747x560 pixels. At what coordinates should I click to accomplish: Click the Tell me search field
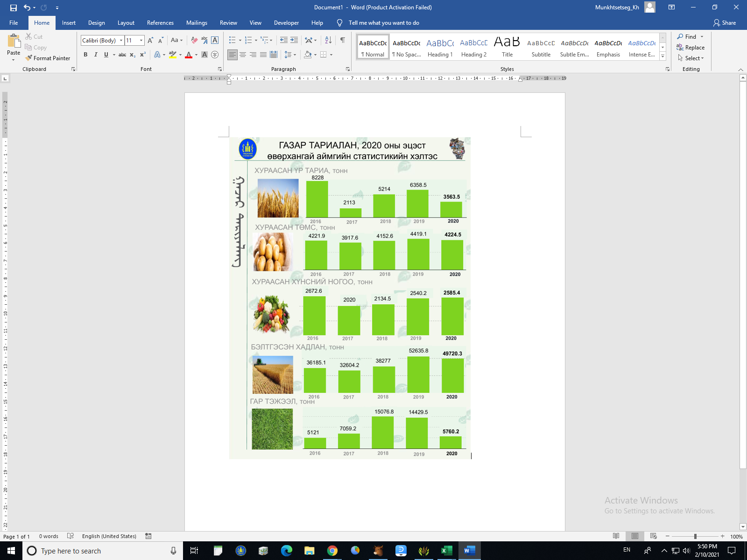pyautogui.click(x=383, y=23)
